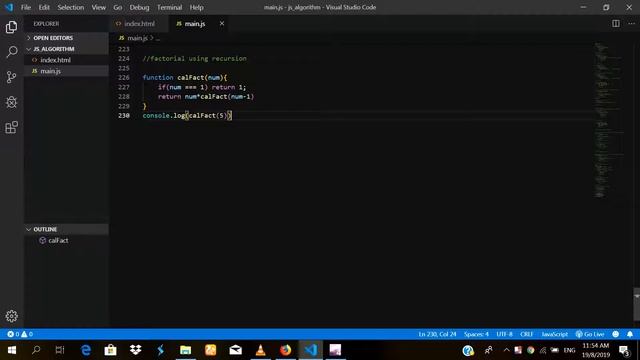640x360 pixels.
Task: Close the main.js editor tab
Action: click(222, 24)
